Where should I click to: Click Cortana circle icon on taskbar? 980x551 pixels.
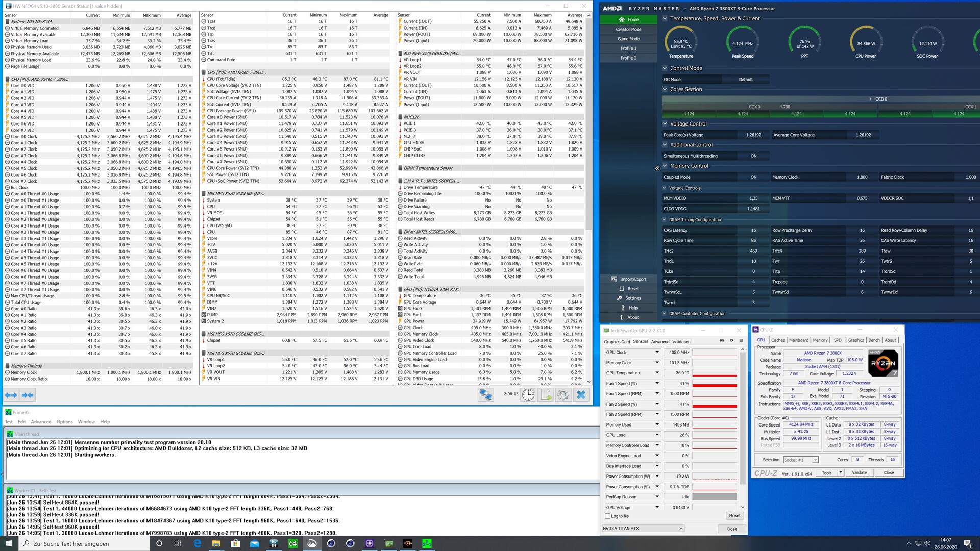159,543
